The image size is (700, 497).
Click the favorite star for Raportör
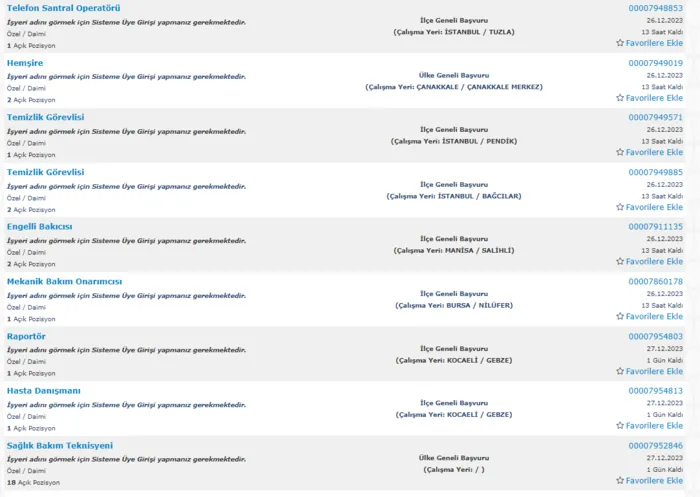click(x=620, y=371)
